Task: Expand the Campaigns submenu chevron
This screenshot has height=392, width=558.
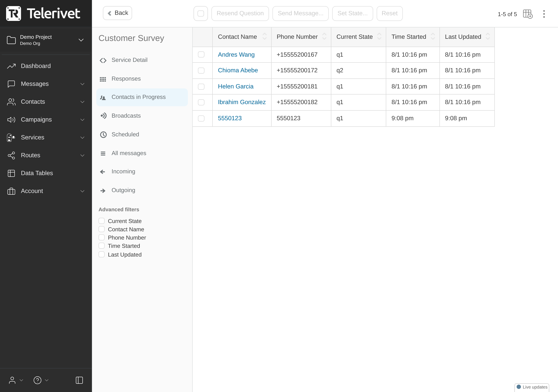Action: (x=83, y=120)
